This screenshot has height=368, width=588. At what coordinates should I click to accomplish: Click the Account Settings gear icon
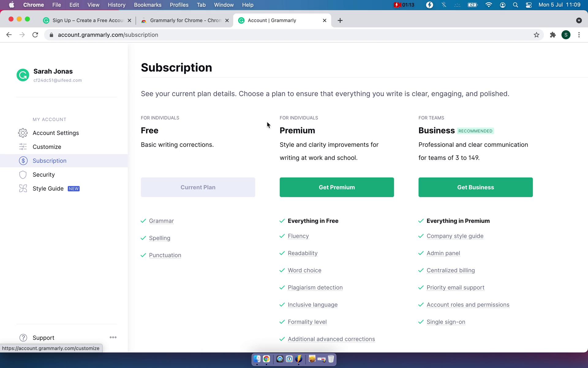pyautogui.click(x=23, y=133)
